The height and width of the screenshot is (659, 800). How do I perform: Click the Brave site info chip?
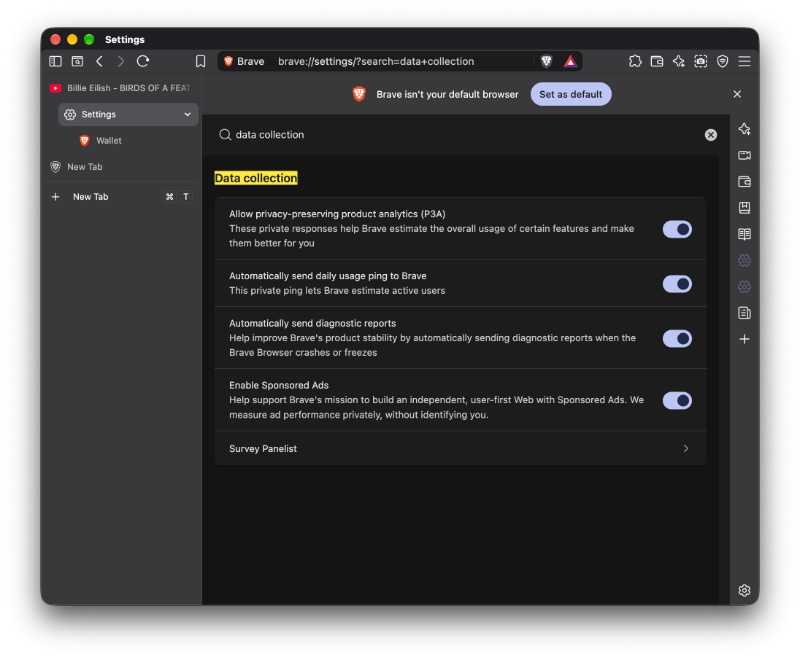pos(244,61)
